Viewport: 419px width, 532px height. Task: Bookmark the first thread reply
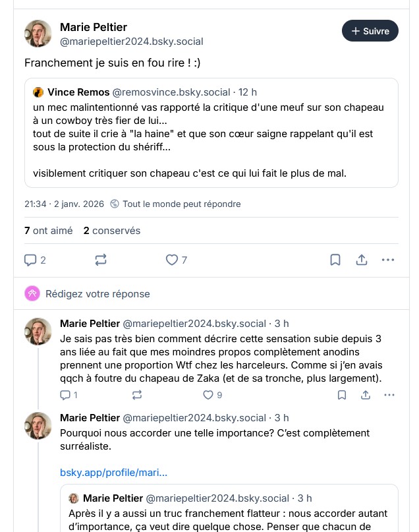click(x=342, y=395)
